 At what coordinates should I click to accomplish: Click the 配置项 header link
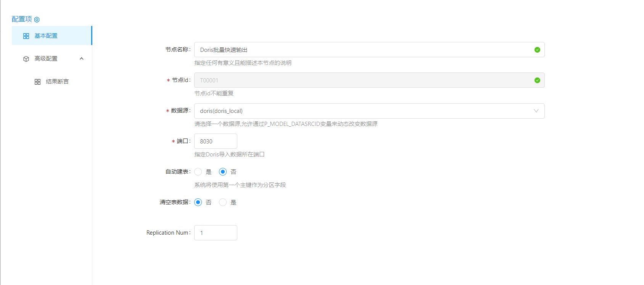click(x=22, y=19)
